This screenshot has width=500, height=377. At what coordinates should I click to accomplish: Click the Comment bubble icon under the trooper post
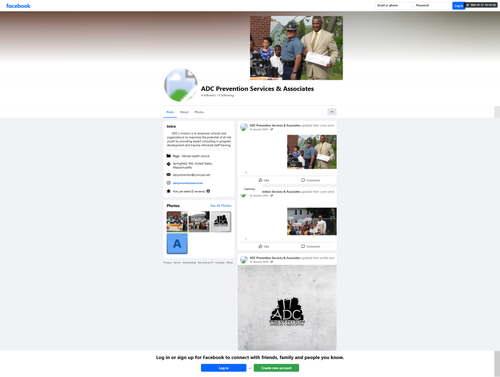click(x=303, y=180)
